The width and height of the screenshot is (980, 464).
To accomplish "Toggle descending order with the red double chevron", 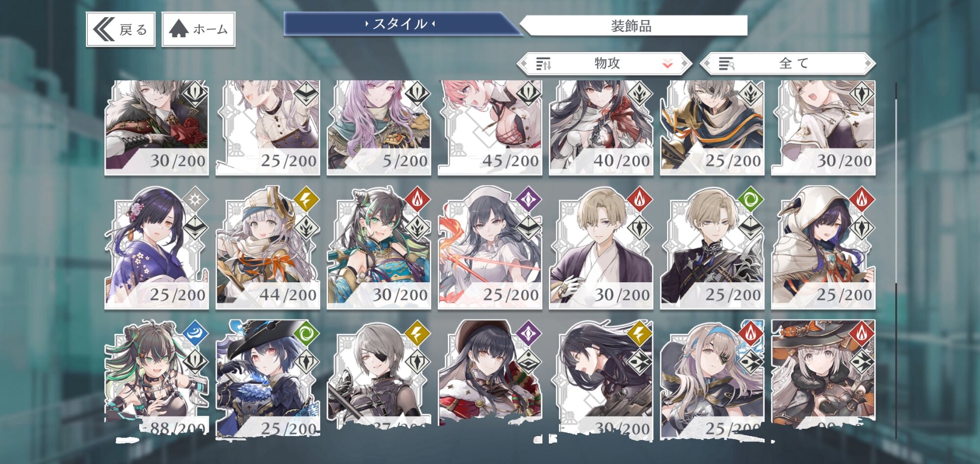I will pos(667,64).
